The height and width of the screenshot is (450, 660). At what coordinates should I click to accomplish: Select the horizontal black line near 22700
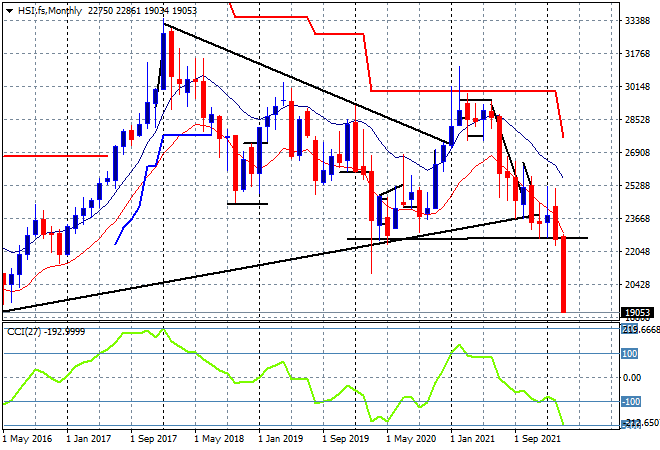(467, 238)
